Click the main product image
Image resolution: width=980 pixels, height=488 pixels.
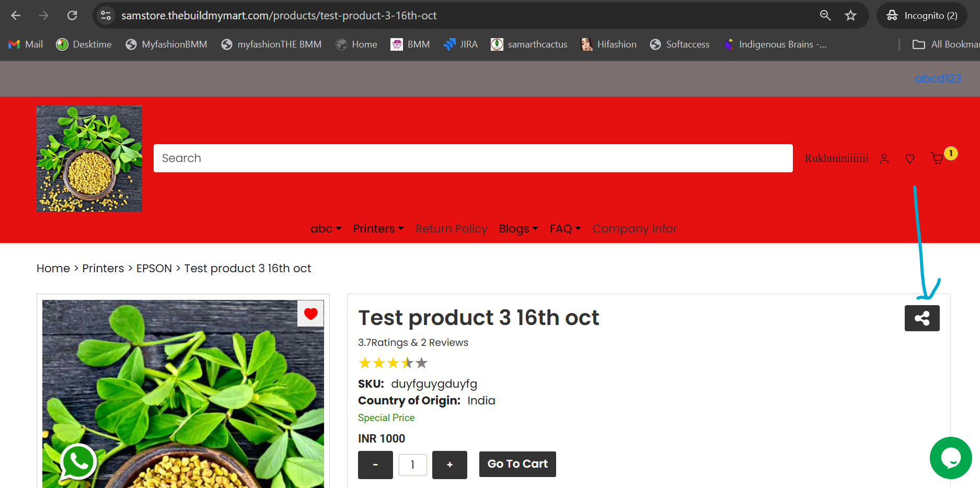tap(183, 394)
